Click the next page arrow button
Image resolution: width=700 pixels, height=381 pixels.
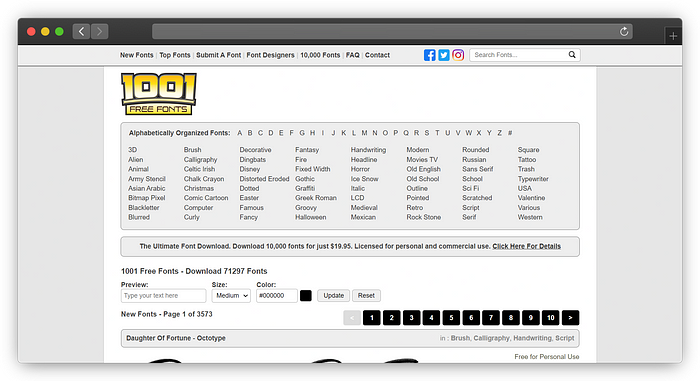(570, 318)
